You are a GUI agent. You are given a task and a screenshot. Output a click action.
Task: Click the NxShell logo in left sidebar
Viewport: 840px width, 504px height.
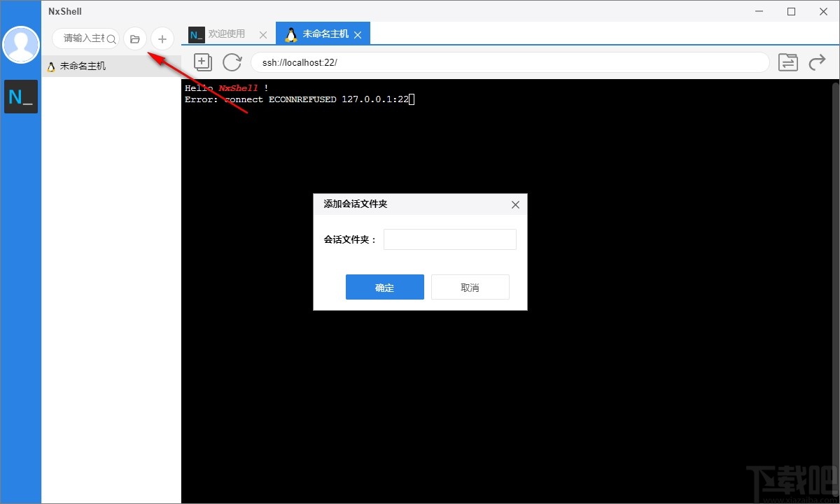point(20,96)
